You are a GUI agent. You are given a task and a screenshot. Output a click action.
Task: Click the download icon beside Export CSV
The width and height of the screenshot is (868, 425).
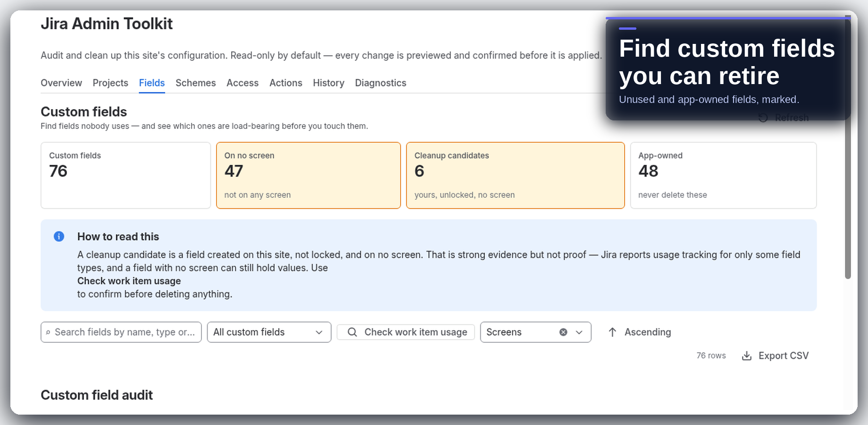[747, 356]
